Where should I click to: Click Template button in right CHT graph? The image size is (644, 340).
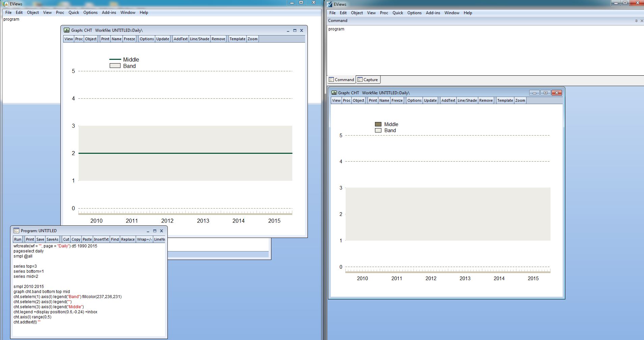click(x=505, y=100)
